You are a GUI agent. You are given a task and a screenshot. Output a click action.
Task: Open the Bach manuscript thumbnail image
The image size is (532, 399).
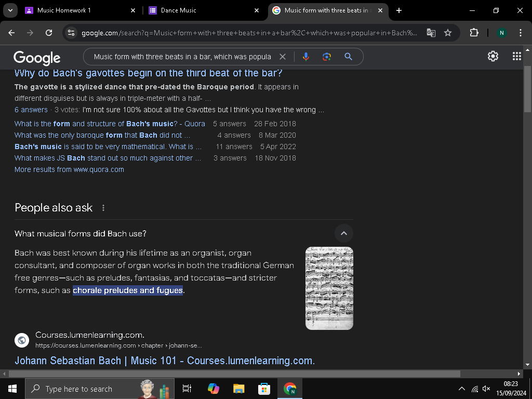(329, 288)
